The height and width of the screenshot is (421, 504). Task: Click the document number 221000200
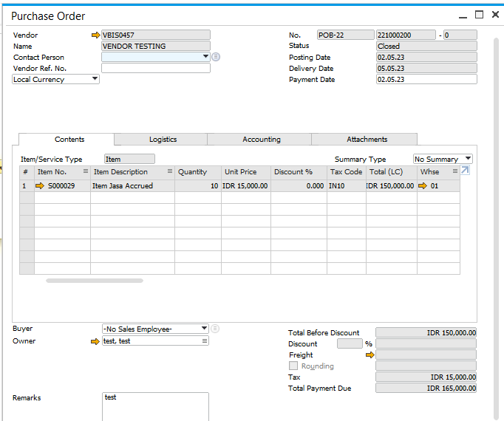[x=406, y=35]
